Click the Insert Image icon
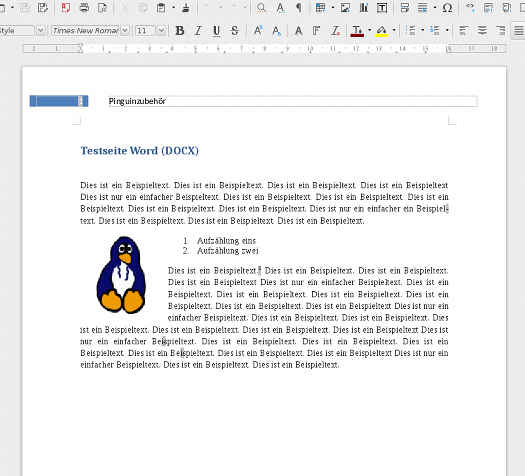This screenshot has height=476, width=525. click(345, 7)
